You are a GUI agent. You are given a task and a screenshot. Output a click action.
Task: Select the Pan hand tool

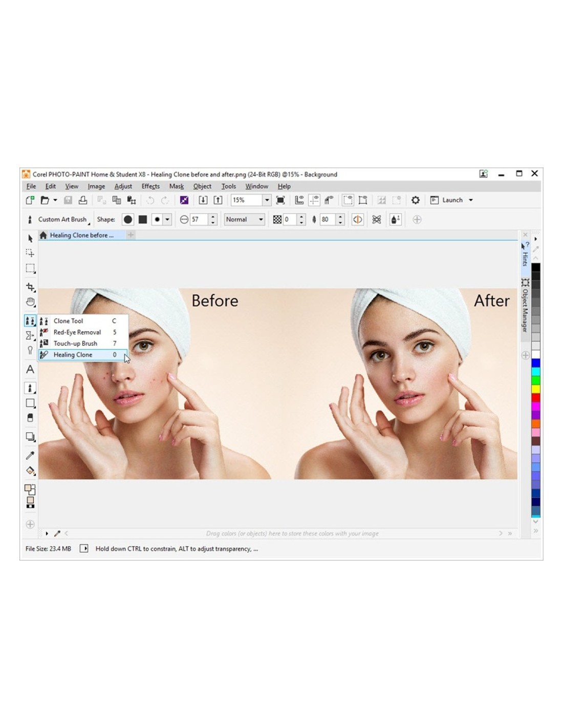pyautogui.click(x=30, y=302)
